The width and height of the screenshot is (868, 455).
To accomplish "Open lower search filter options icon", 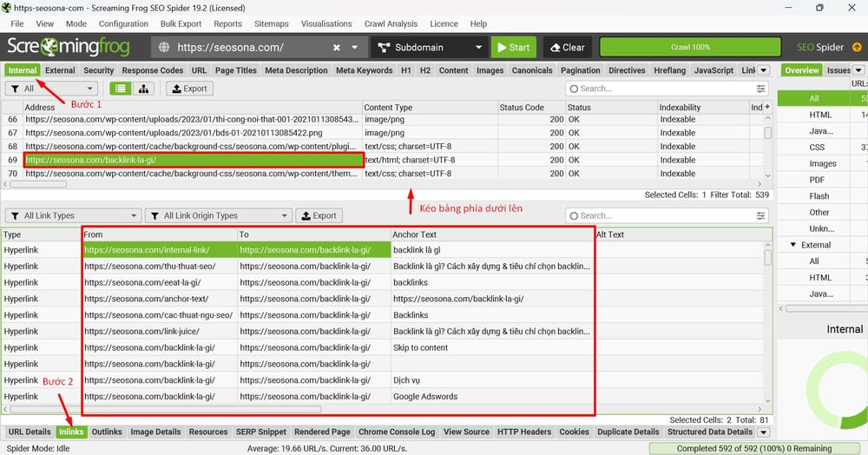I will tap(760, 216).
